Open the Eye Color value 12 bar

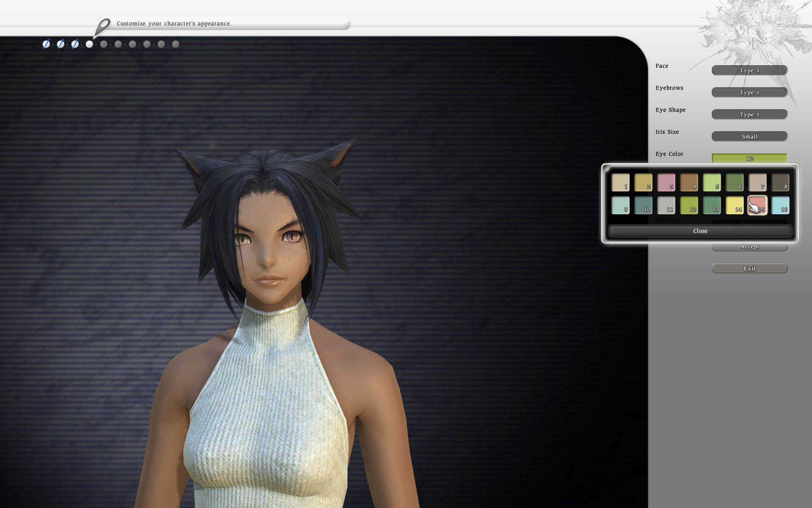tap(749, 158)
